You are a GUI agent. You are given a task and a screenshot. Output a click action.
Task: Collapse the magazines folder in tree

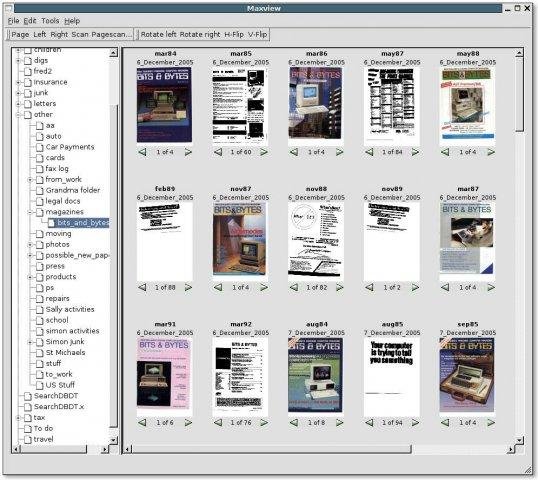pos(30,212)
